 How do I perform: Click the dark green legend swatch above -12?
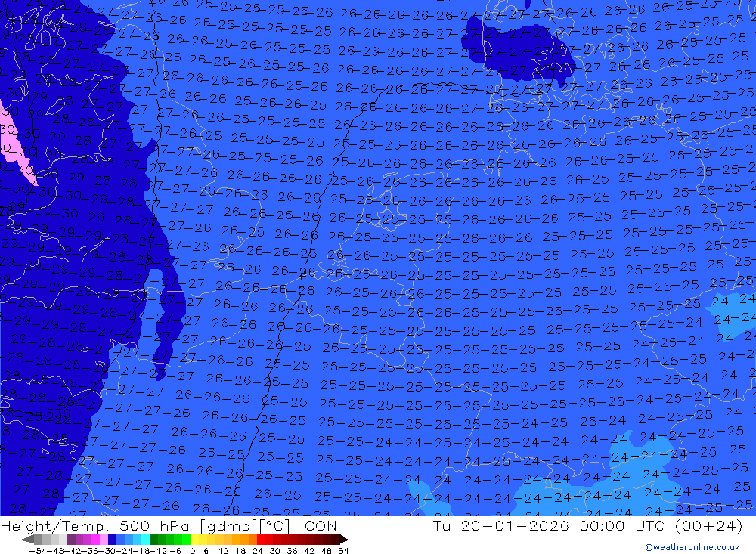tap(153, 539)
